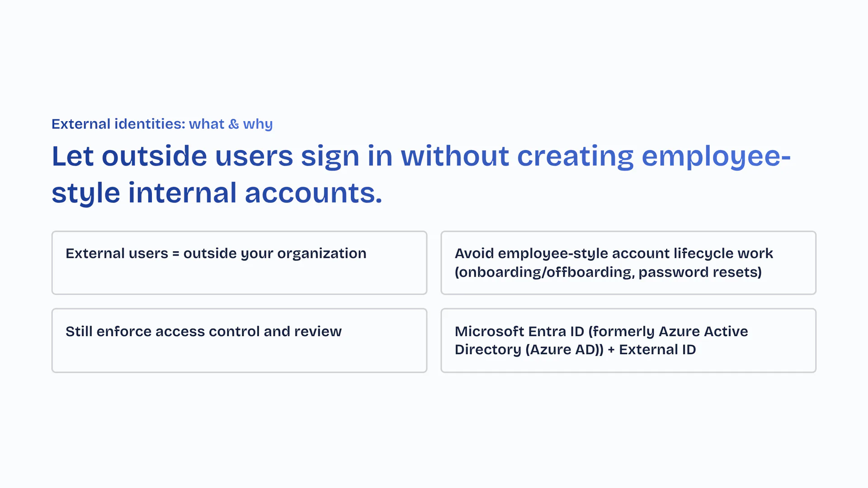Image resolution: width=868 pixels, height=488 pixels.
Task: Click 'password resets)' in the lifecycle card
Action: point(700,272)
